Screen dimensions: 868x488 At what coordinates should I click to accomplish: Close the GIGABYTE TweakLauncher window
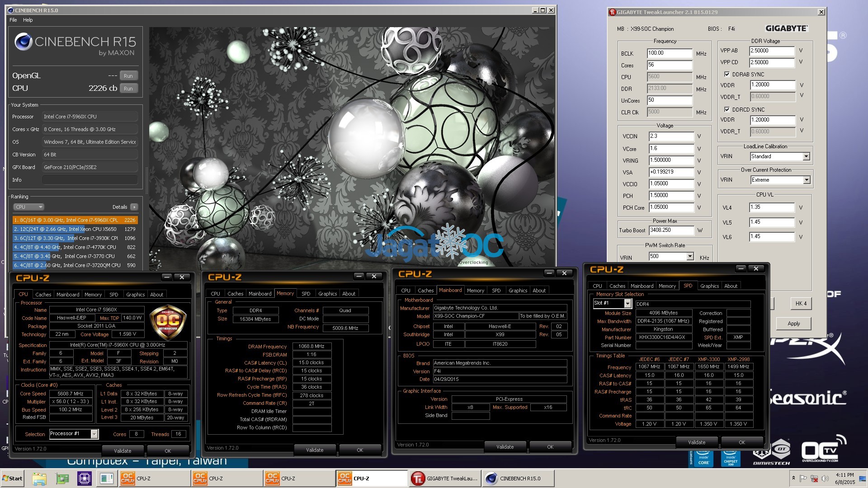point(821,12)
